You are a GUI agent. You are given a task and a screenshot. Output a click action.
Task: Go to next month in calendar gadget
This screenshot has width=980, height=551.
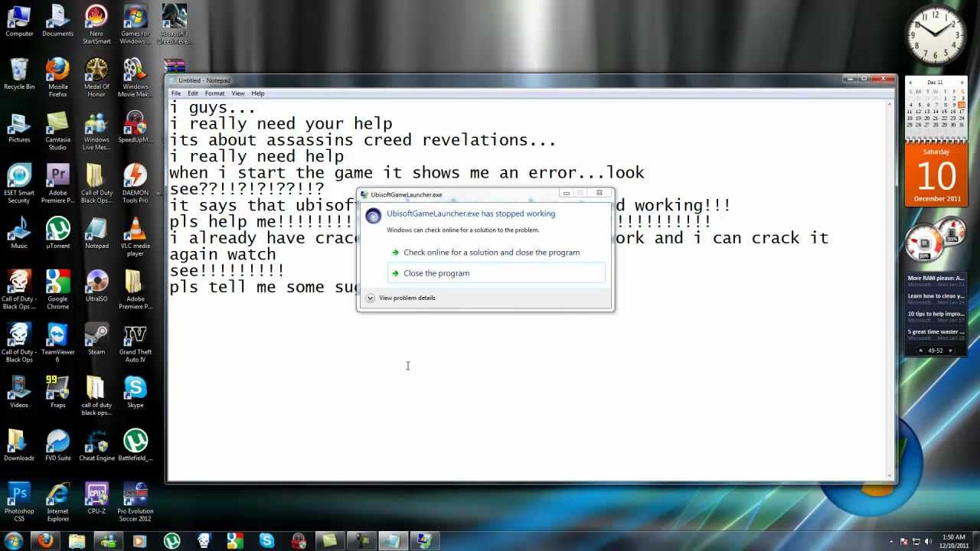click(x=962, y=82)
